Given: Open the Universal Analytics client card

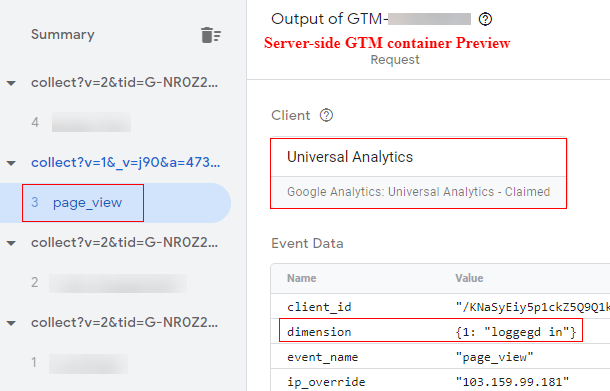Looking at the screenshot, I should pyautogui.click(x=419, y=173).
